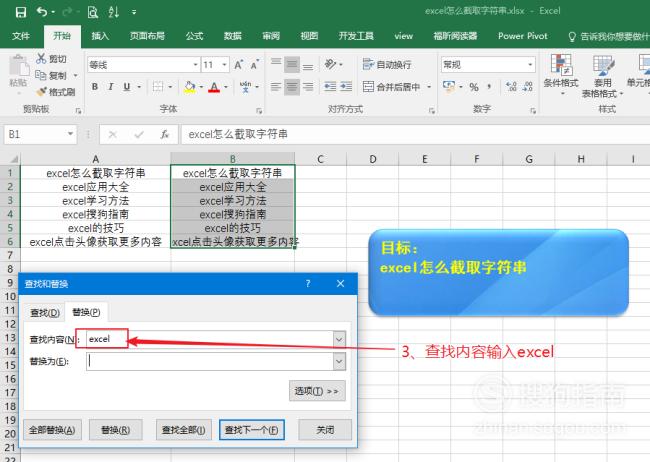Click the 查找内容 input field containing excel
The image size is (650, 462).
(209, 339)
